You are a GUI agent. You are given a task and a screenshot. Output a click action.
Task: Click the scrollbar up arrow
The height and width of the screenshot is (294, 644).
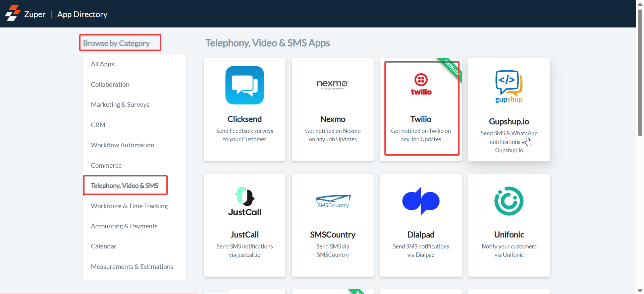point(640,4)
